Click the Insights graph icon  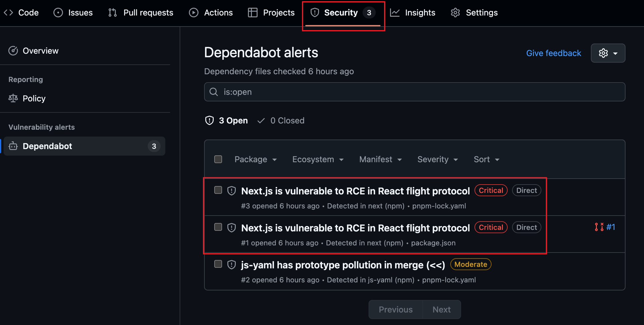click(x=395, y=13)
